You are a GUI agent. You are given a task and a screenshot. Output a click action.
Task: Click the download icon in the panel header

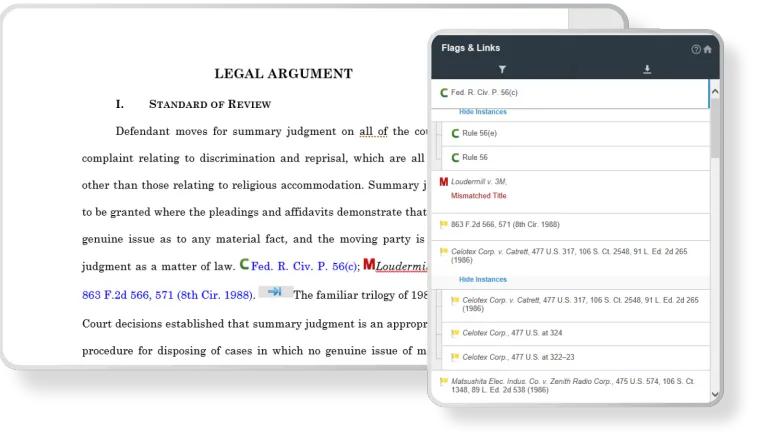point(647,69)
